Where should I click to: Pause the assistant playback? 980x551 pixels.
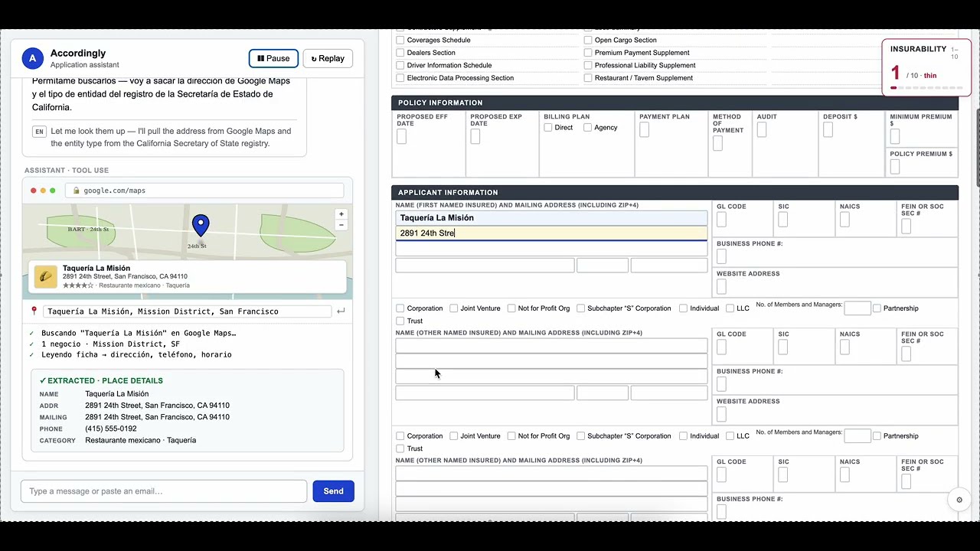pyautogui.click(x=273, y=58)
